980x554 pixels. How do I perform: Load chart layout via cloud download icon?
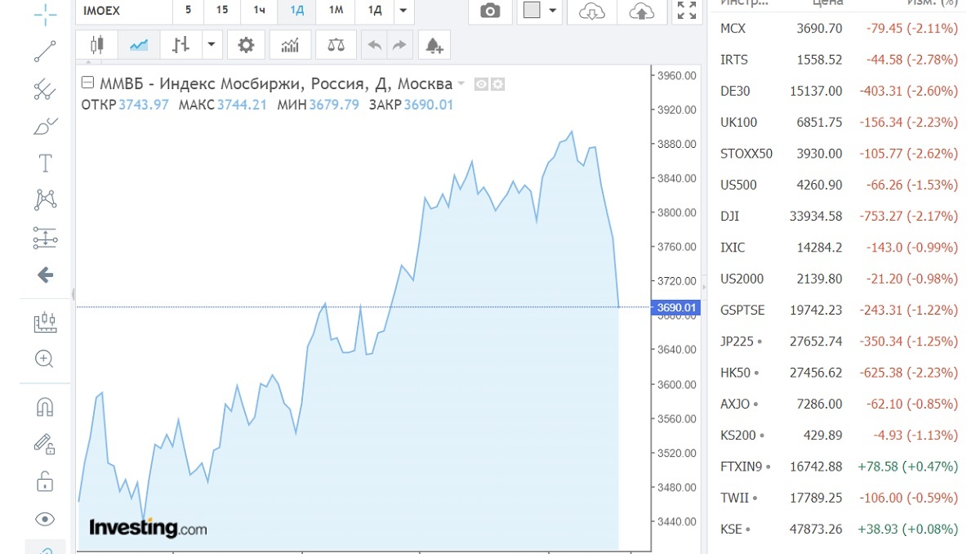[x=592, y=11]
